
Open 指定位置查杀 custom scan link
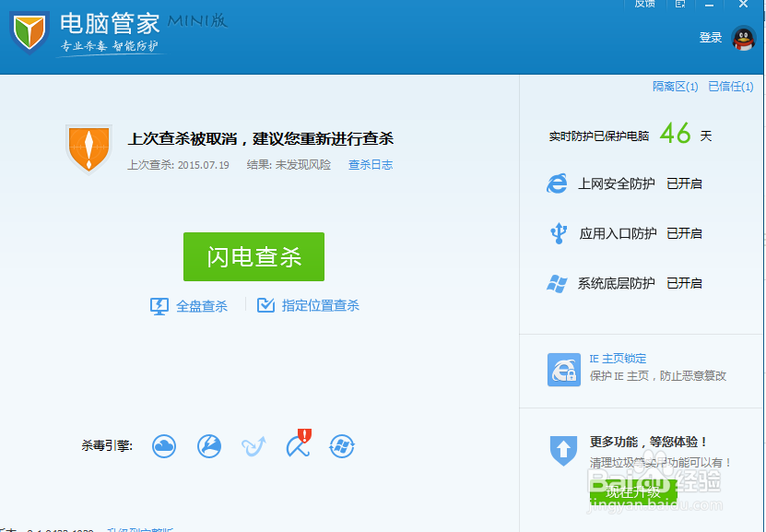click(320, 306)
